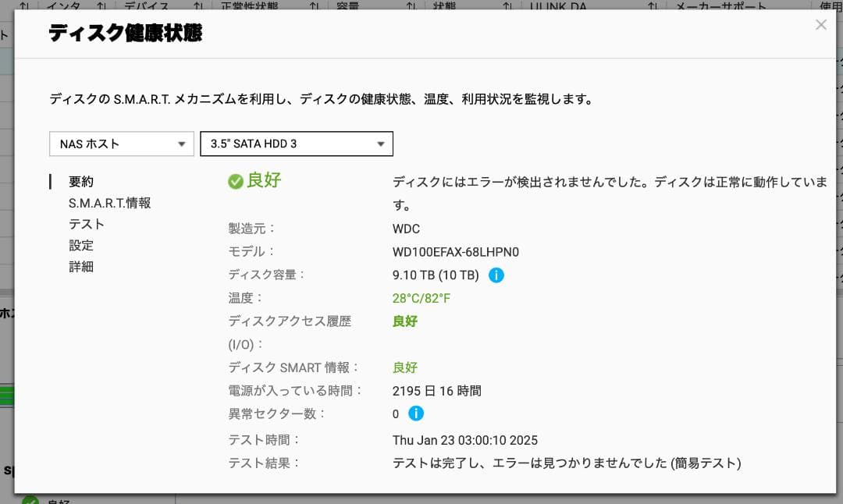The width and height of the screenshot is (843, 504).
Task: Select 設定 in the sidebar
Action: (82, 244)
